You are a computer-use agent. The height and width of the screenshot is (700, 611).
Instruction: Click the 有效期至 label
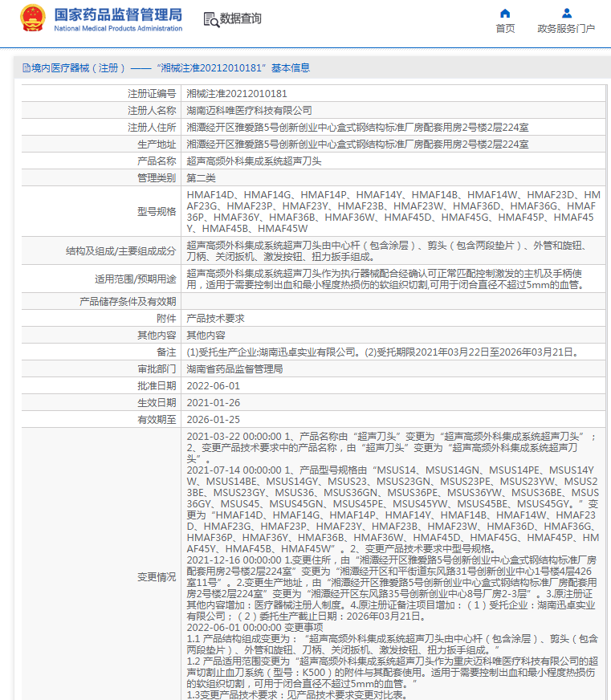coord(157,420)
